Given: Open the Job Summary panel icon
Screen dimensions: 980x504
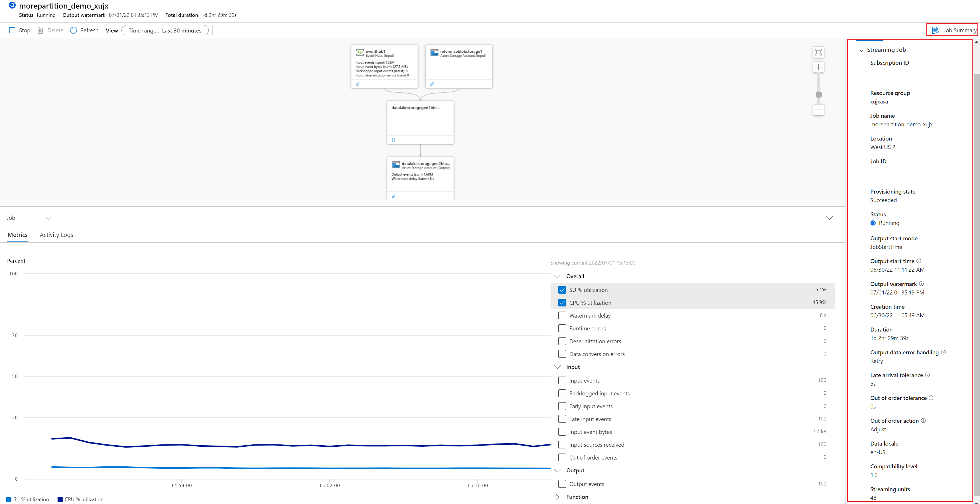Looking at the screenshot, I should [935, 31].
